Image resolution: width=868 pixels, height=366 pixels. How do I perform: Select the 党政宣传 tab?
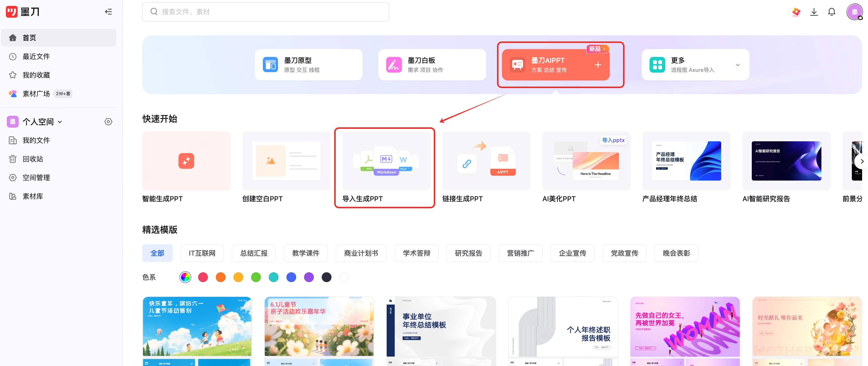point(624,253)
